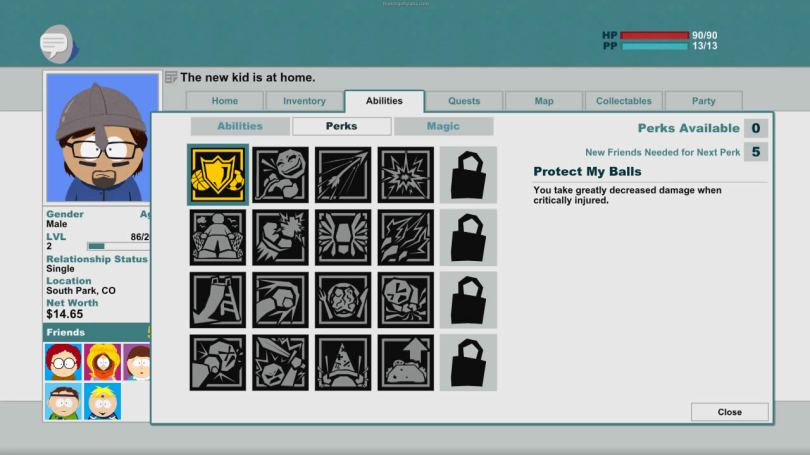Choose the slide and ladder perk icon
Image resolution: width=810 pixels, height=455 pixels.
pyautogui.click(x=218, y=300)
